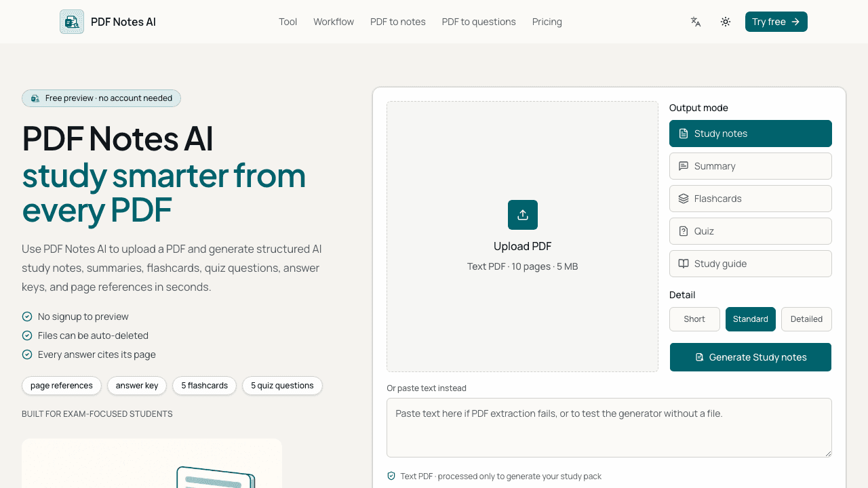Click the arrow in Try free button
This screenshot has width=868, height=488.
point(795,22)
